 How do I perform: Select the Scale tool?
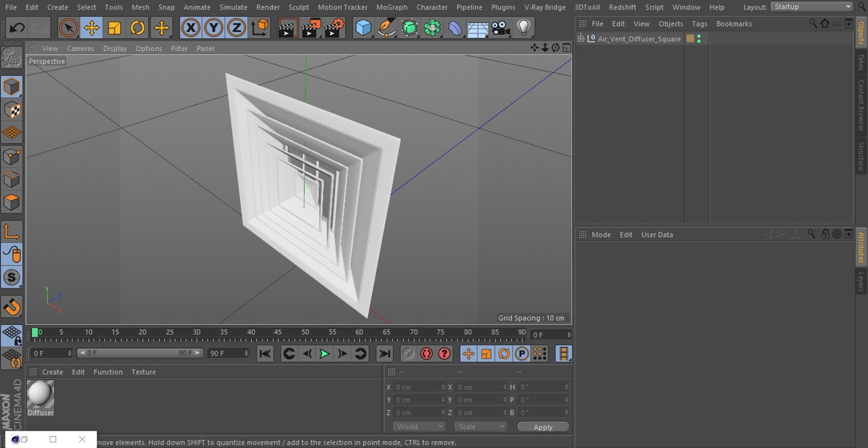click(x=114, y=28)
